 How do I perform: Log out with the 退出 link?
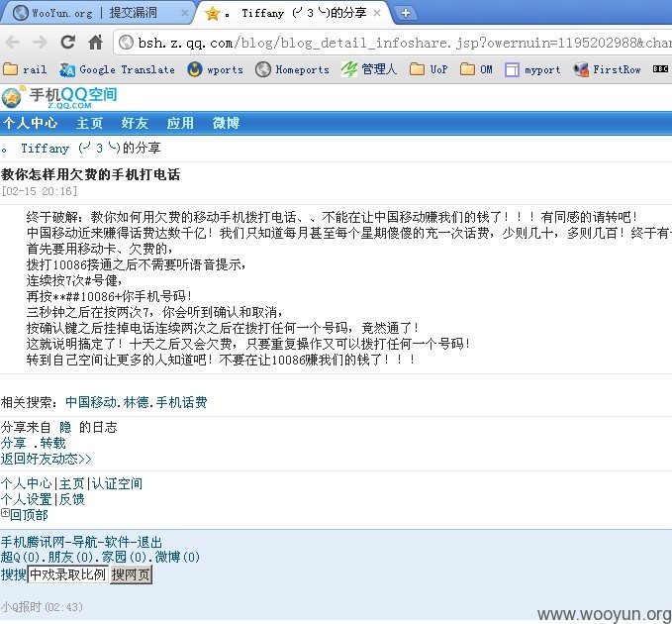[x=149, y=542]
